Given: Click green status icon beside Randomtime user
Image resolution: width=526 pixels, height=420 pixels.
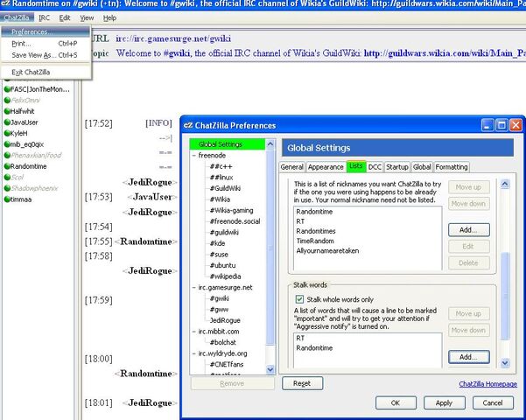Looking at the screenshot, I should 7,166.
